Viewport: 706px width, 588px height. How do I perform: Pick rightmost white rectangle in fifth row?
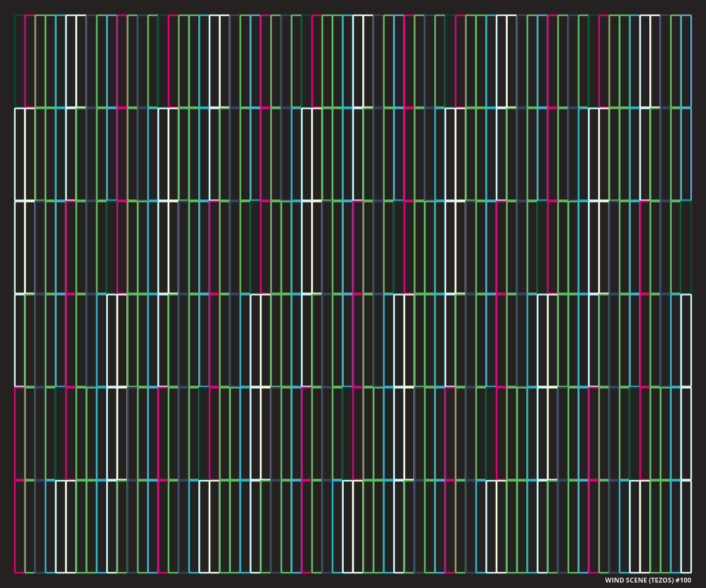[x=686, y=433]
